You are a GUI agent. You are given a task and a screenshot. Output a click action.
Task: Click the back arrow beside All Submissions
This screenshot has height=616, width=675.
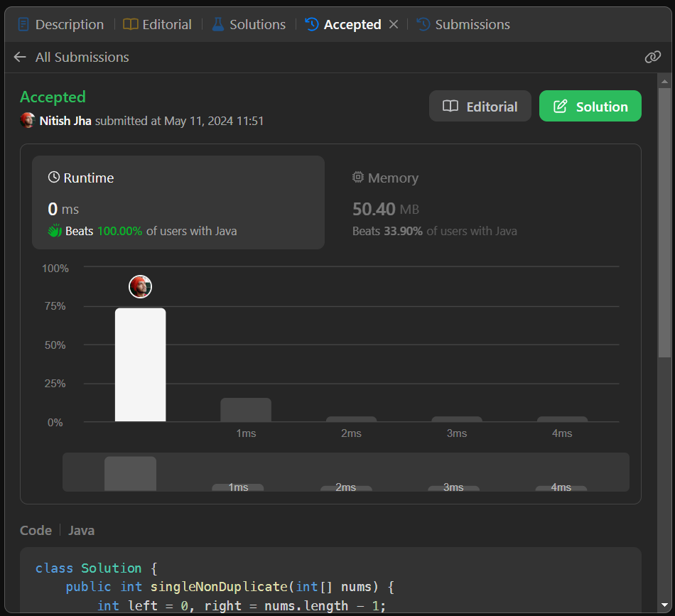[x=20, y=57]
